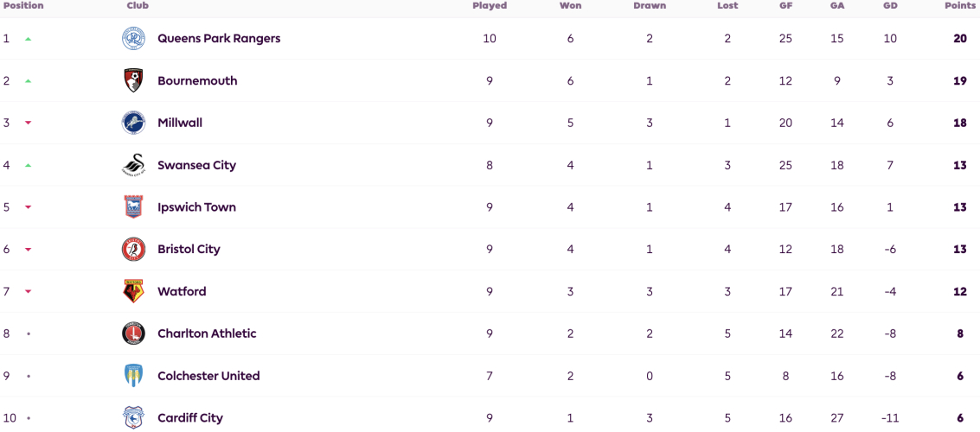The image size is (980, 432).
Task: Click the Position column header
Action: coord(23,6)
